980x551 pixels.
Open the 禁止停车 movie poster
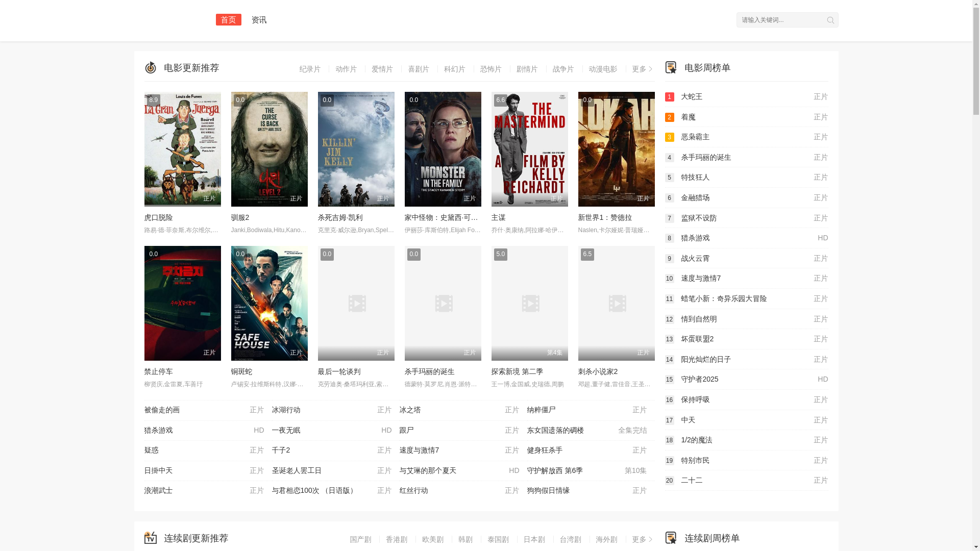[182, 303]
